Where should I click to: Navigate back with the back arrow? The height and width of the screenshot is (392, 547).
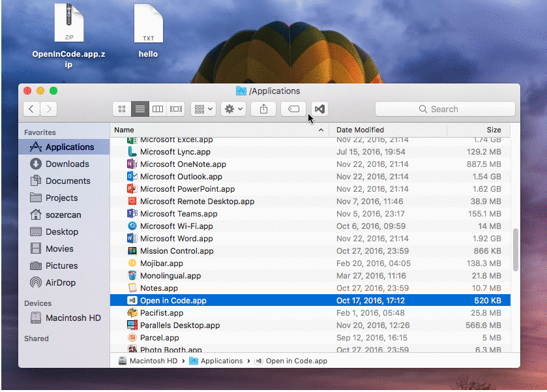tap(31, 109)
